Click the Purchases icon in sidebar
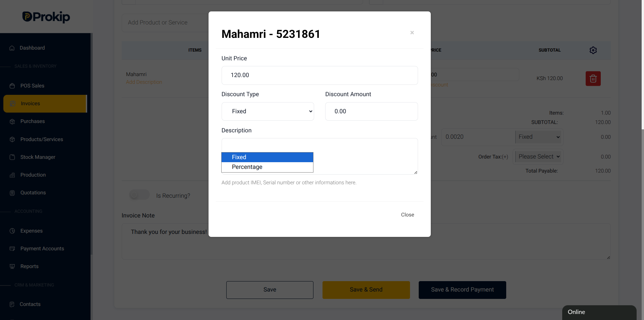 pos(12,121)
